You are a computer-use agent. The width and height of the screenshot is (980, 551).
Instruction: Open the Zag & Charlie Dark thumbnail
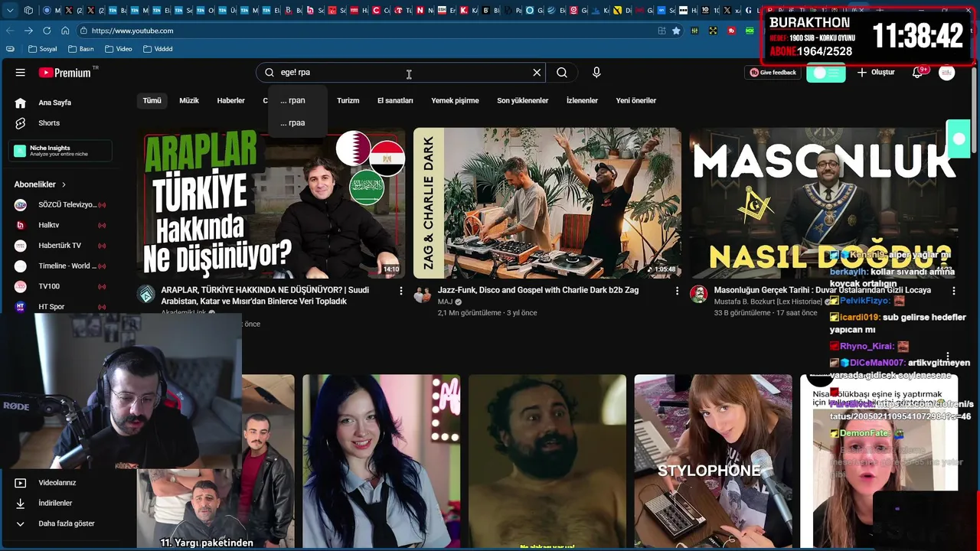point(547,203)
